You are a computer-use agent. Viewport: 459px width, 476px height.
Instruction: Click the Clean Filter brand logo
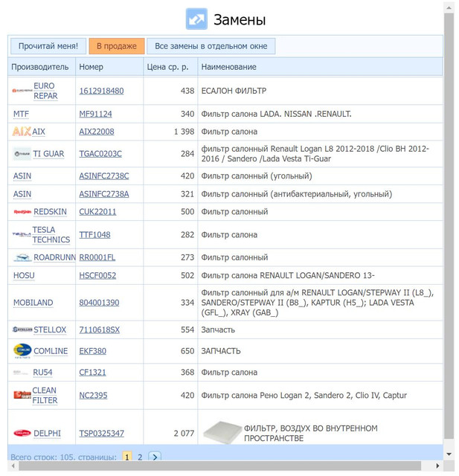[x=22, y=395]
